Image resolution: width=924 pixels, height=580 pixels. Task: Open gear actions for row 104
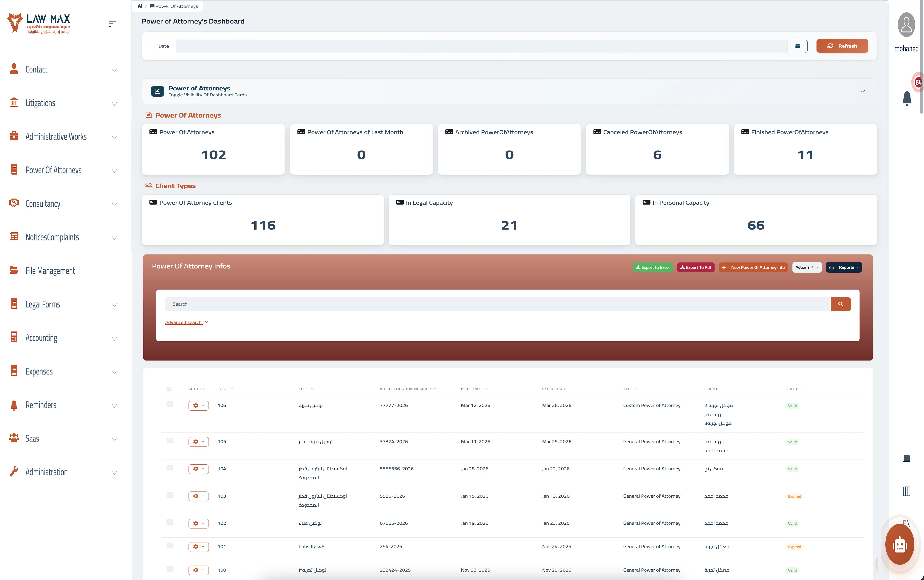[199, 469]
